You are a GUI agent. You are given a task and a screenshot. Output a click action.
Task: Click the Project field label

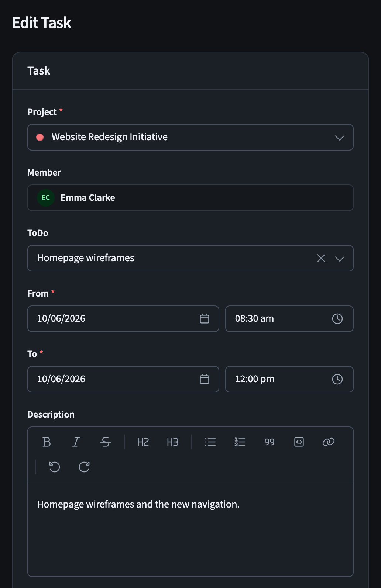pos(42,112)
